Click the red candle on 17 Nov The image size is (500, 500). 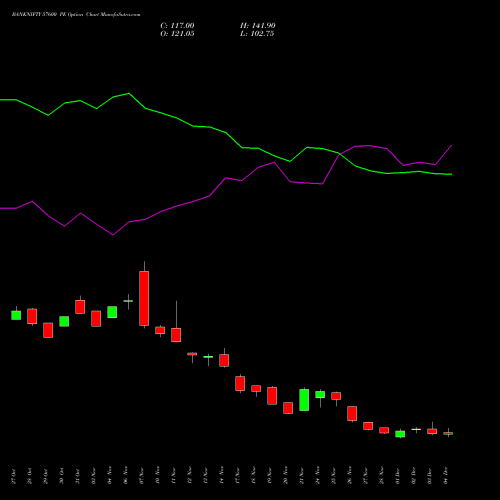click(240, 383)
